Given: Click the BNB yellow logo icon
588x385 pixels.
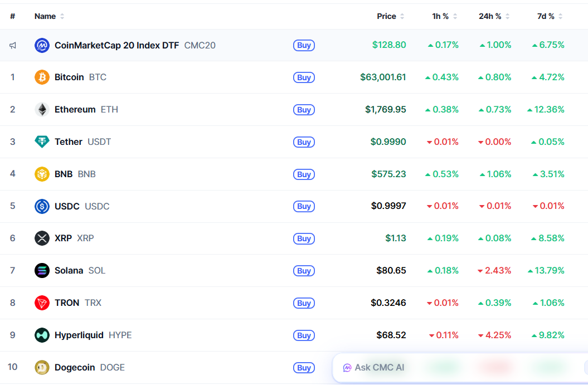Looking at the screenshot, I should pos(42,174).
